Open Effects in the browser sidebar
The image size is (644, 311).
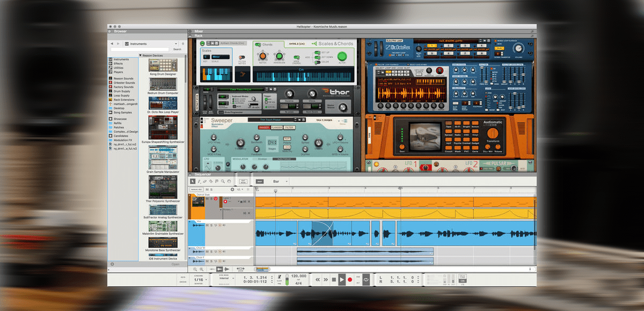[116, 64]
